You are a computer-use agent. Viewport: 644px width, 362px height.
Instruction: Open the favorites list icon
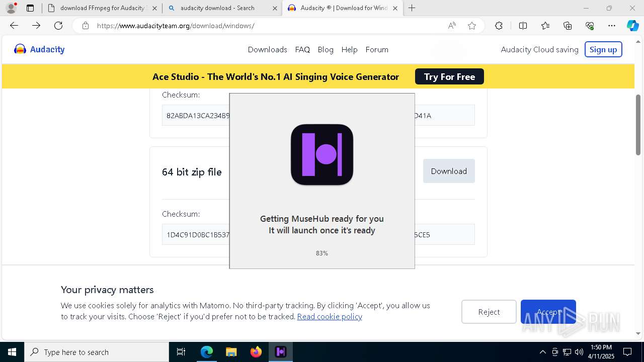coord(545,26)
